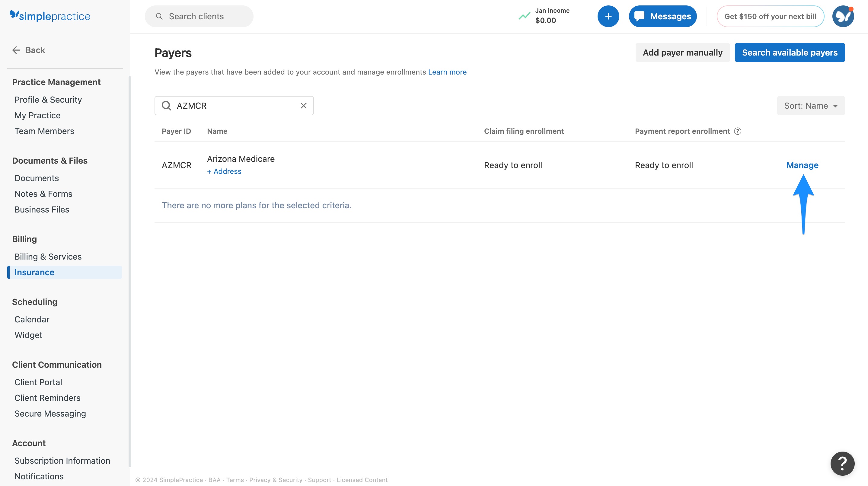Click the SimplePractice logo

[50, 16]
